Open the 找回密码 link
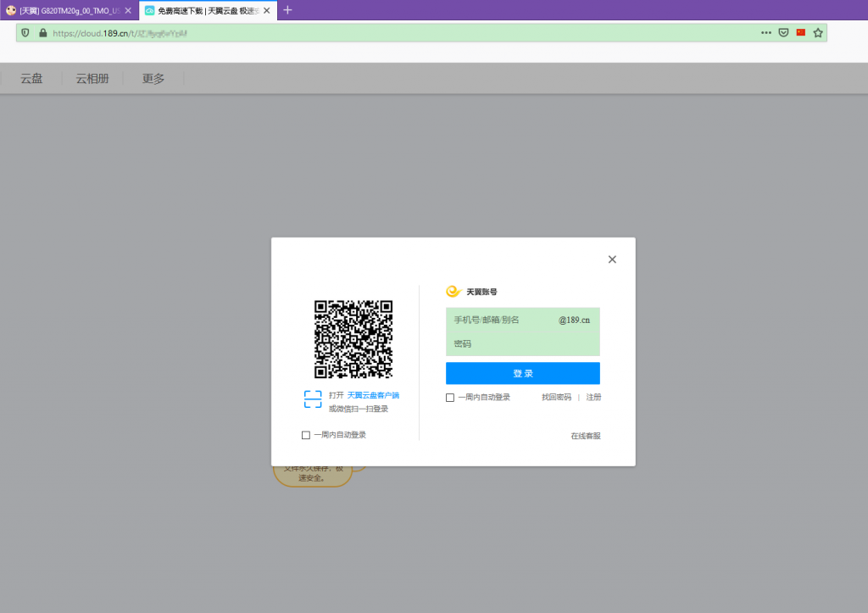868x613 pixels. tap(556, 397)
